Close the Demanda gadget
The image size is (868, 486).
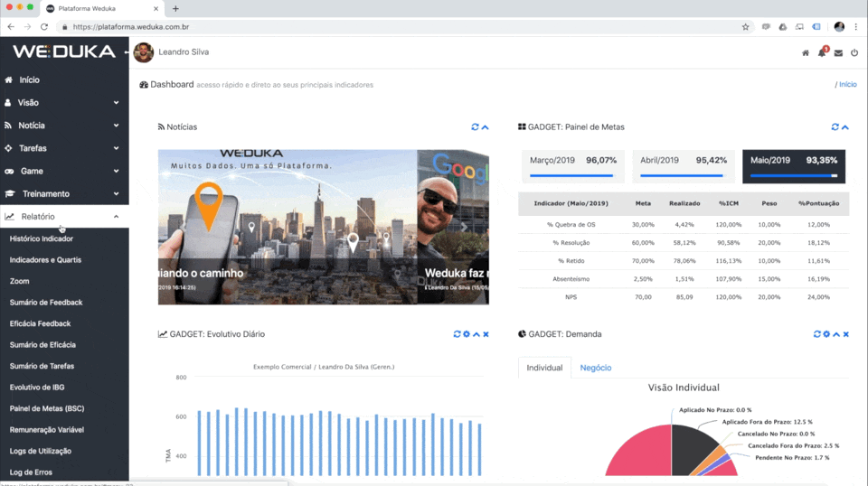[846, 334]
